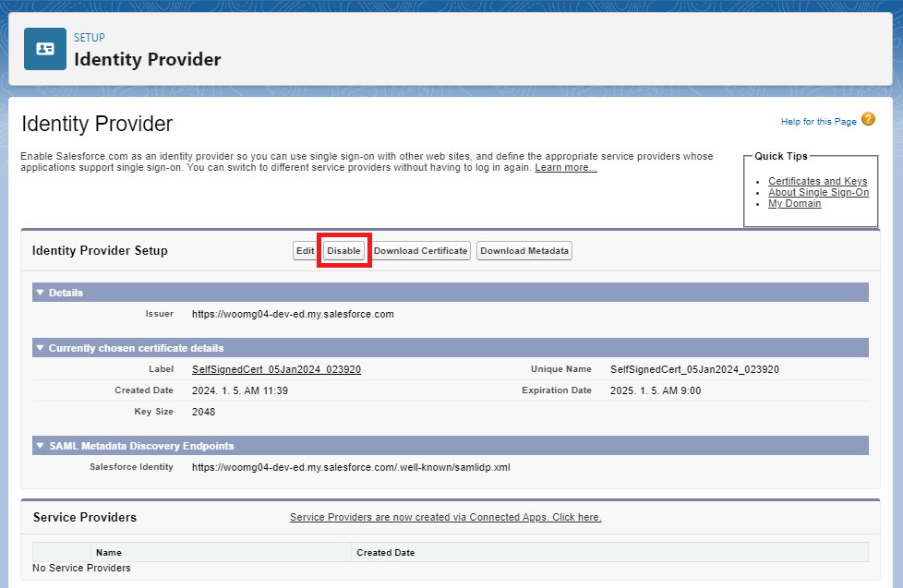The height and width of the screenshot is (588, 903).
Task: Collapse the SAML Metadata Discovery Endpoints section
Action: pos(39,446)
